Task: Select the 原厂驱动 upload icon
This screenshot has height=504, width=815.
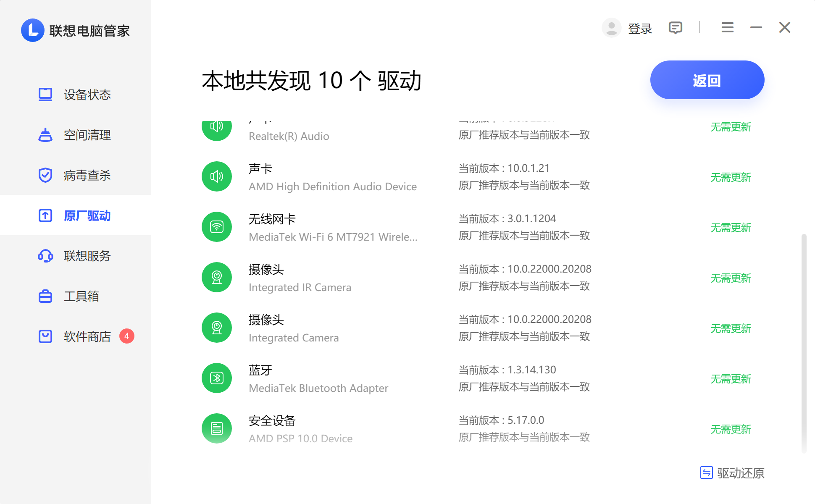Action: tap(45, 215)
